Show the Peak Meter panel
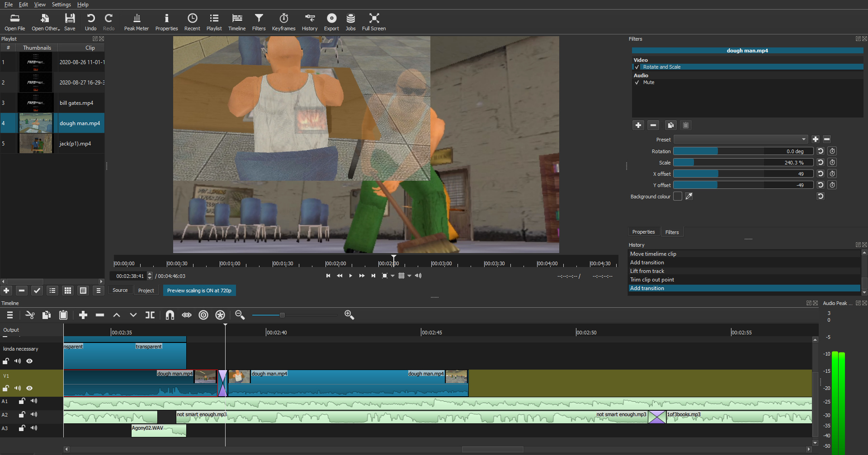Screen dimensions: 868x455 136,22
